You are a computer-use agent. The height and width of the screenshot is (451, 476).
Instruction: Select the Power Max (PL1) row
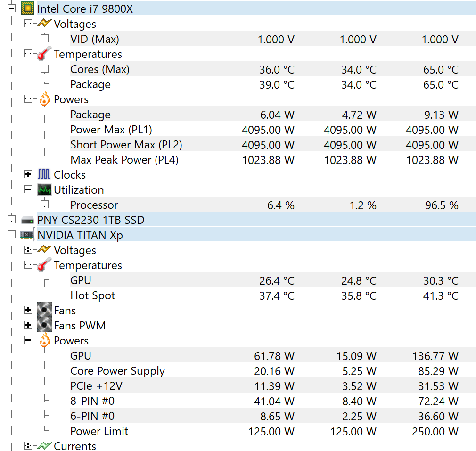(x=272, y=129)
